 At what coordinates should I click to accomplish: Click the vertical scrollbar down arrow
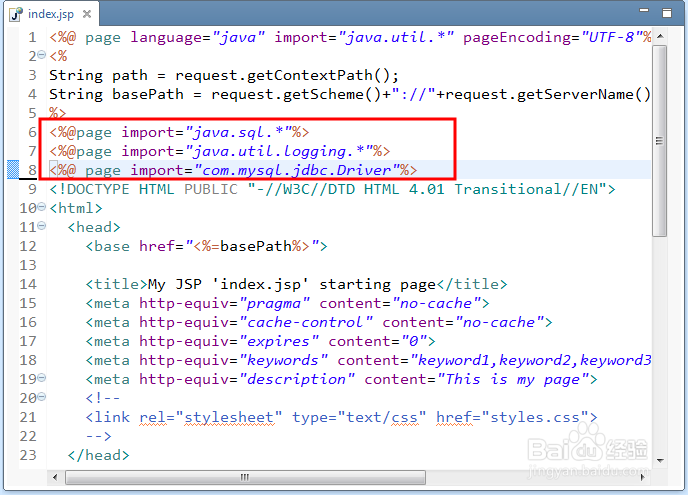click(x=660, y=461)
